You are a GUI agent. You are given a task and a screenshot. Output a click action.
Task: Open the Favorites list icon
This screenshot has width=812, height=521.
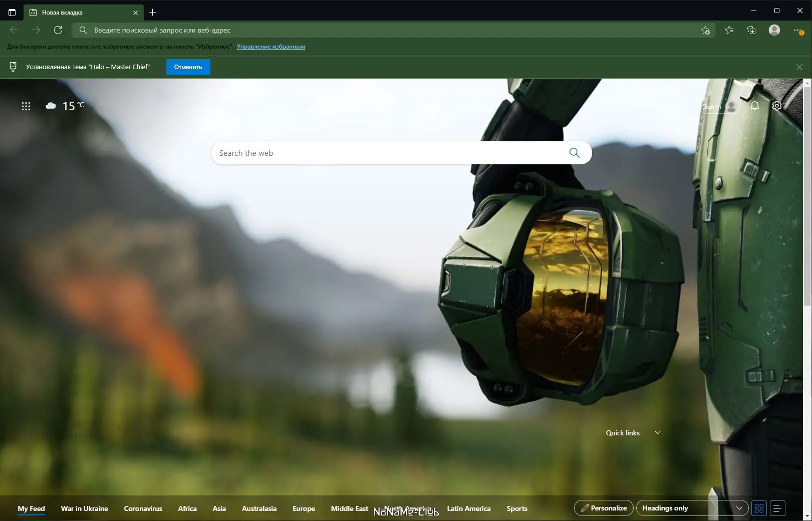[729, 30]
